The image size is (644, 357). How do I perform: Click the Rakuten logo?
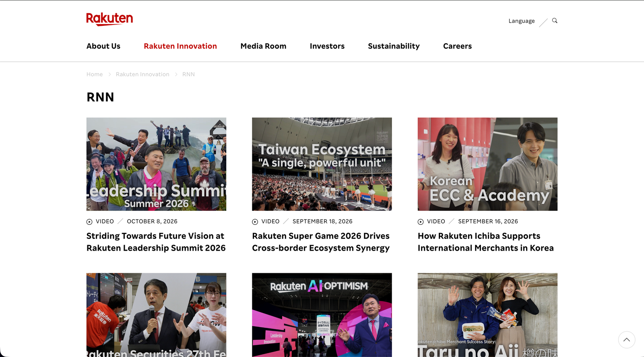(109, 19)
